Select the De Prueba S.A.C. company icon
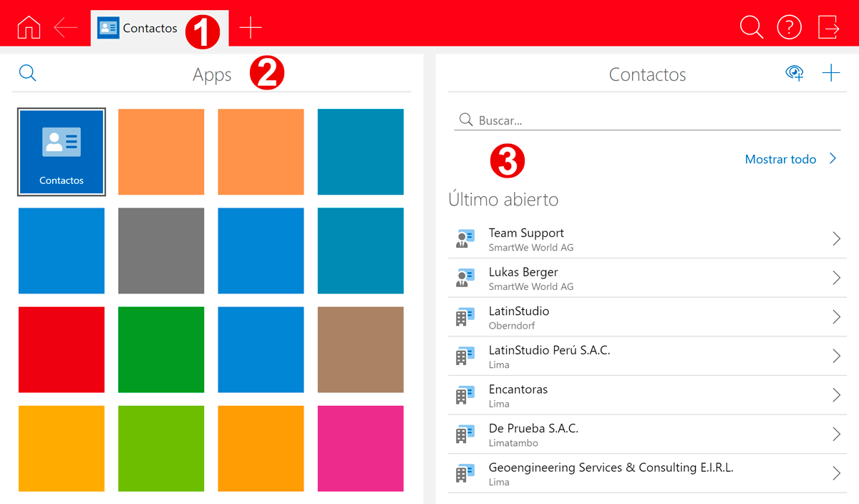Screen dimensions: 859x504 coord(465,434)
